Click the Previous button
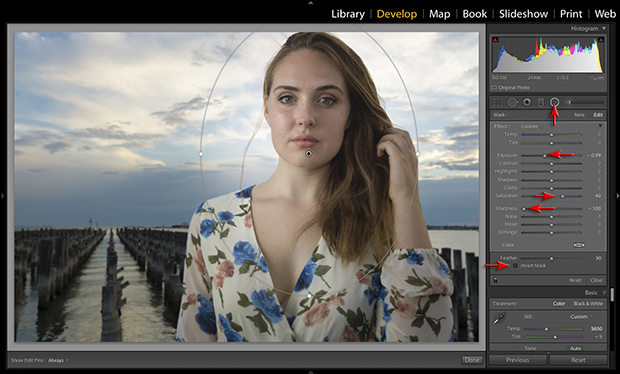Viewport: 620px width, 374px height. (518, 360)
